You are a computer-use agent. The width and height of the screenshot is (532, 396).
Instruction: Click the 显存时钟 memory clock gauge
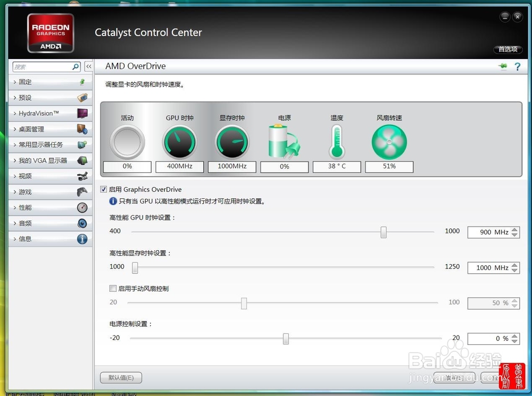click(232, 142)
